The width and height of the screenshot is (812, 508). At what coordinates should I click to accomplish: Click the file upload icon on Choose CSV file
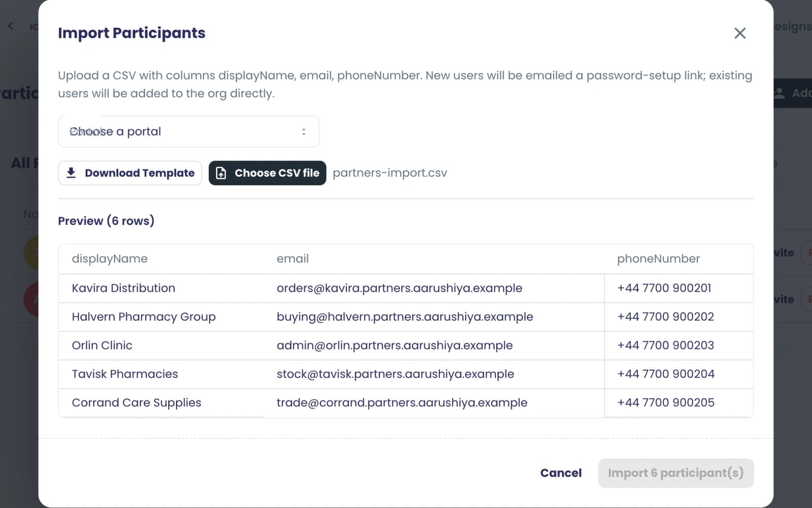click(x=221, y=173)
